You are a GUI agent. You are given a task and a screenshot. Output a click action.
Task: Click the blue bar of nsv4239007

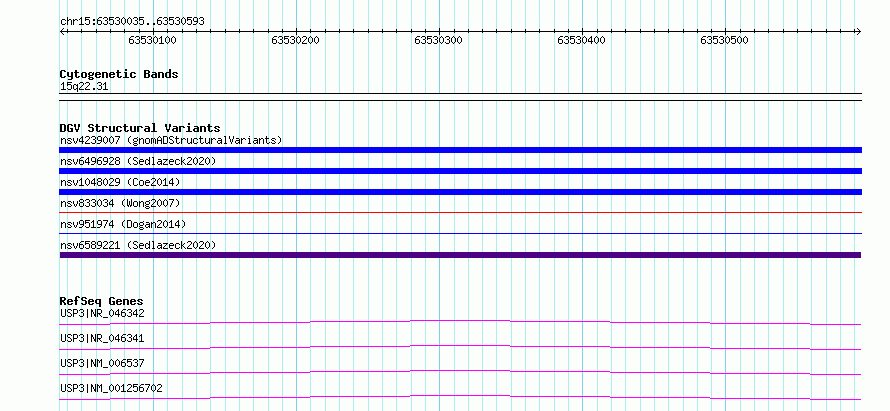tap(460, 150)
